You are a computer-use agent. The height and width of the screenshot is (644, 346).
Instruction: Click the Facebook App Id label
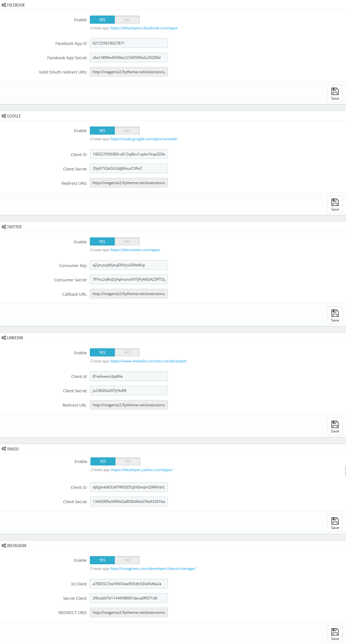(71, 44)
